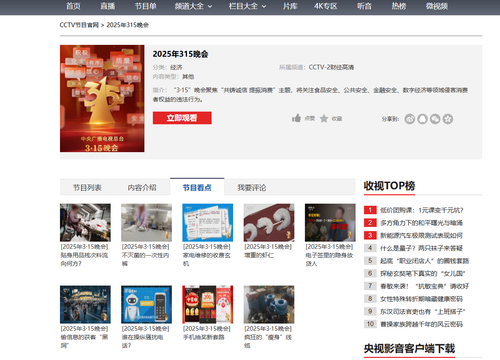The height and width of the screenshot is (360, 500).
Task: Open 热榜 in the navigation bar
Action: (x=399, y=6)
